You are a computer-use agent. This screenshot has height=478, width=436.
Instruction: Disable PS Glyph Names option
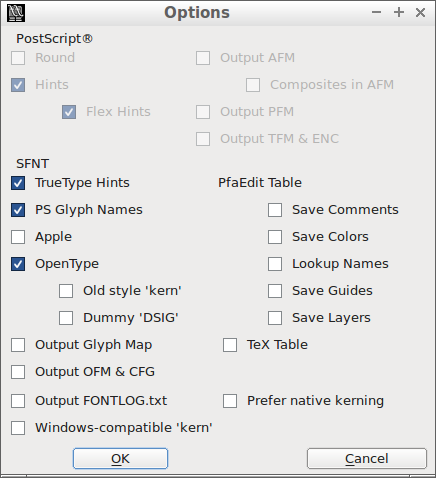(x=18, y=210)
